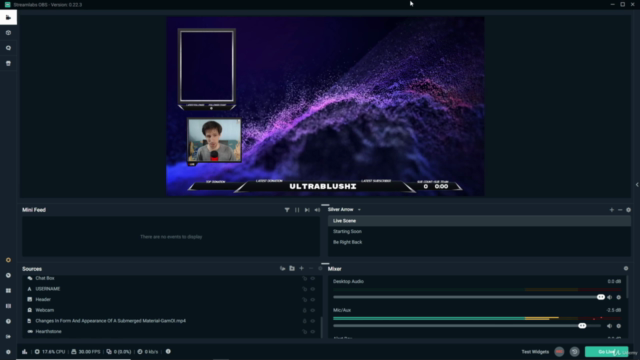Click the Mic/Aux audio level meter

(477, 318)
